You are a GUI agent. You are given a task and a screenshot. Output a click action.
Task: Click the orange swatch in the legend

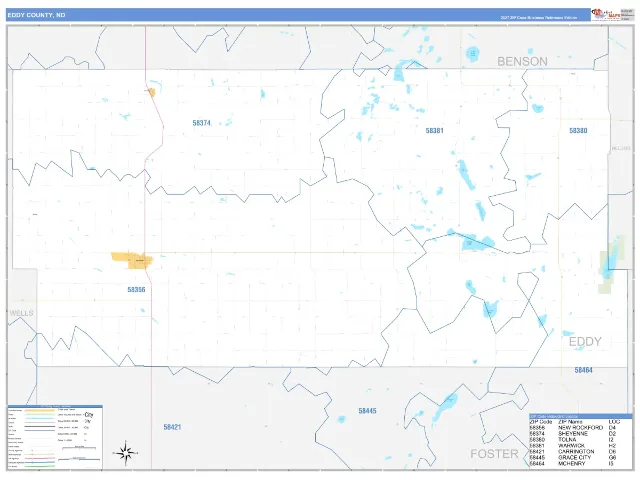(x=40, y=410)
